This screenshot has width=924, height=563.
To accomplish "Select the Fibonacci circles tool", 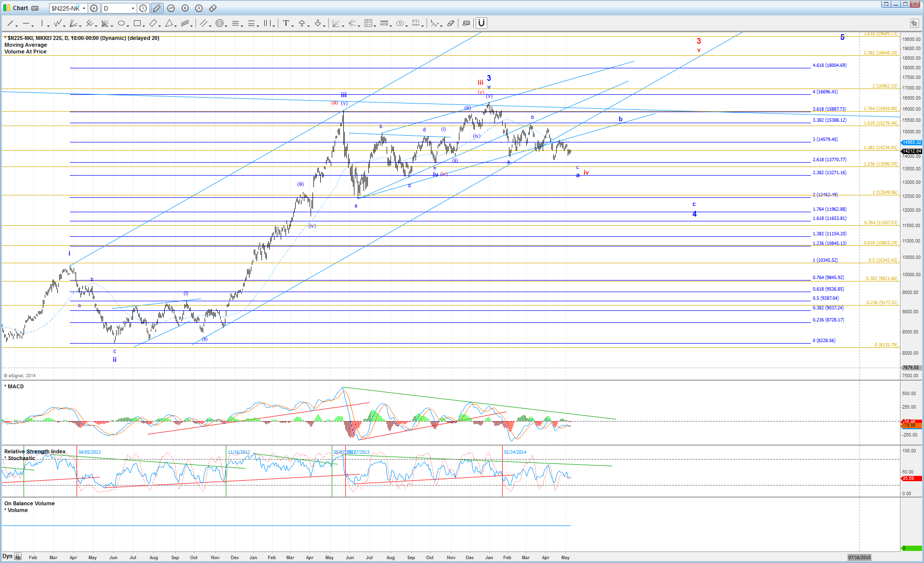I will coord(220,23).
